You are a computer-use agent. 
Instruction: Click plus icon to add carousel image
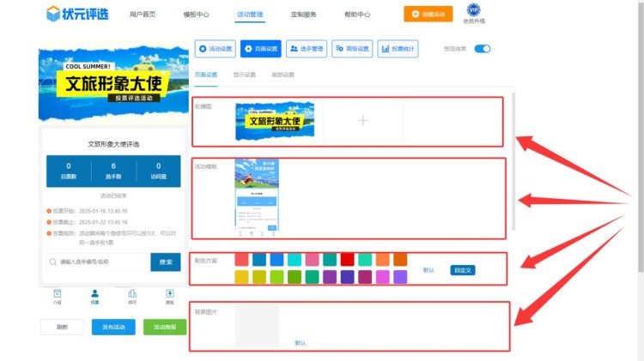click(x=362, y=121)
